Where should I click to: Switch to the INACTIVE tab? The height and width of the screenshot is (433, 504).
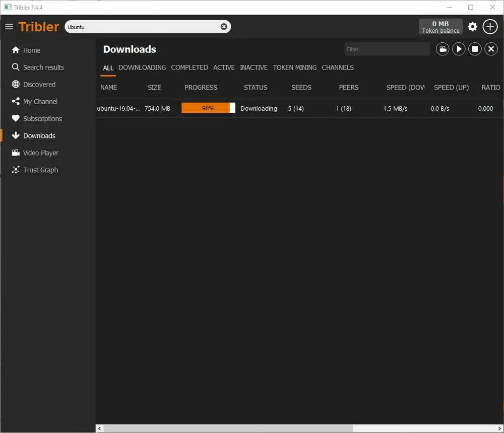254,67
